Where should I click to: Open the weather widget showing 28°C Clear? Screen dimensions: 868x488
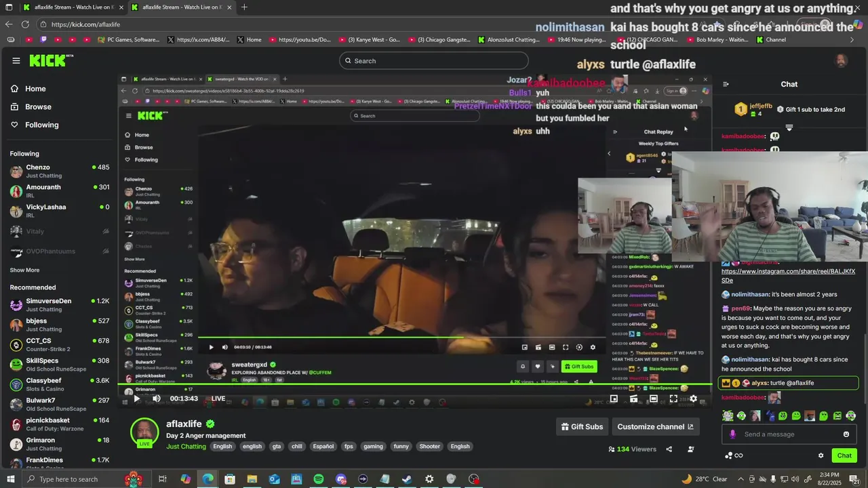click(x=705, y=479)
